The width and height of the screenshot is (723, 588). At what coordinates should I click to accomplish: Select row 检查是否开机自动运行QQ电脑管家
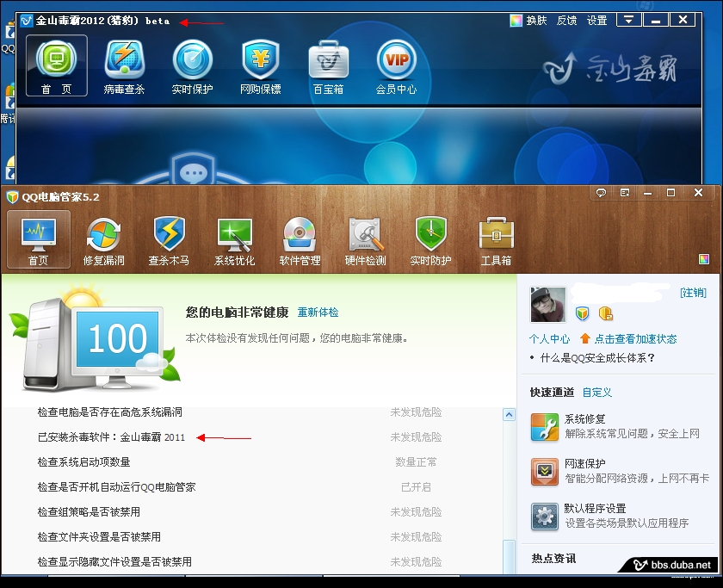coord(250,486)
